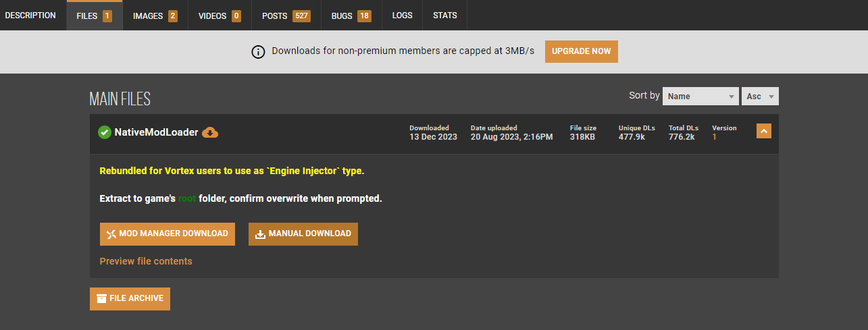The height and width of the screenshot is (330, 868).
Task: Click the archive box icon on File Archive
Action: pos(101,298)
